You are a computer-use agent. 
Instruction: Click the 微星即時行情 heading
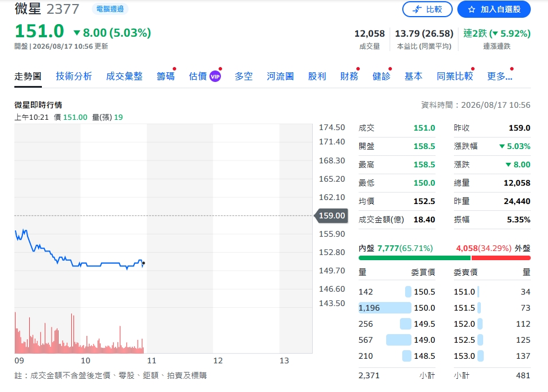coord(38,105)
